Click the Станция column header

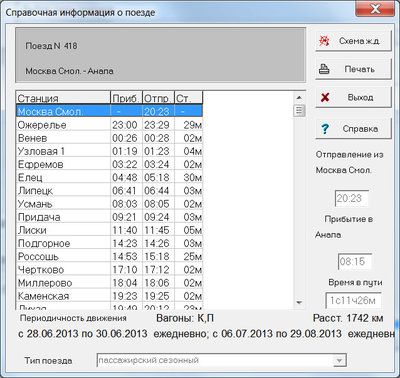pyautogui.click(x=63, y=98)
